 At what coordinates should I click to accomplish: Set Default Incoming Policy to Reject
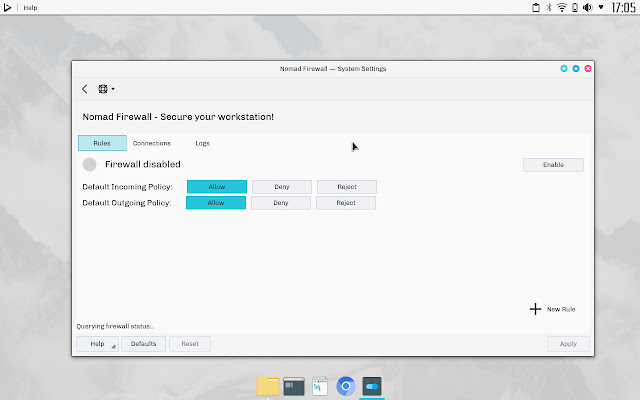[347, 187]
